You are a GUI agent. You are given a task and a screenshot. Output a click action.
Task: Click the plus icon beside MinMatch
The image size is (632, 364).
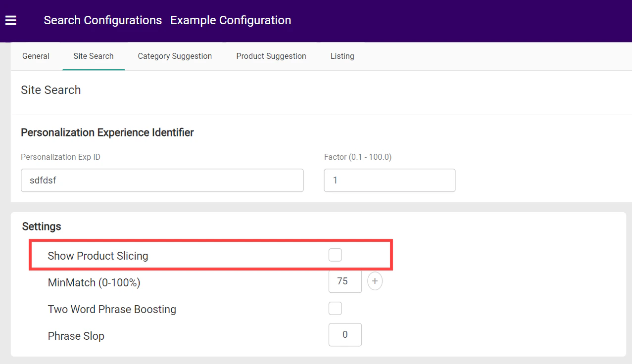[375, 281]
